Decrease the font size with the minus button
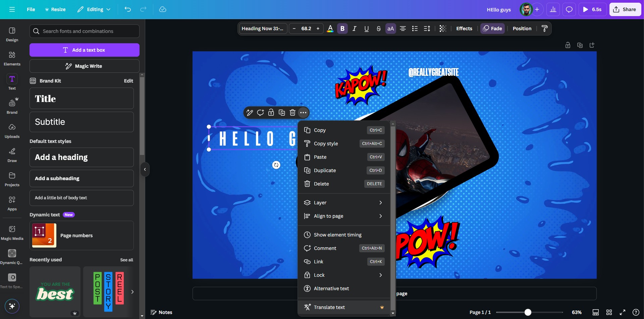 click(294, 29)
